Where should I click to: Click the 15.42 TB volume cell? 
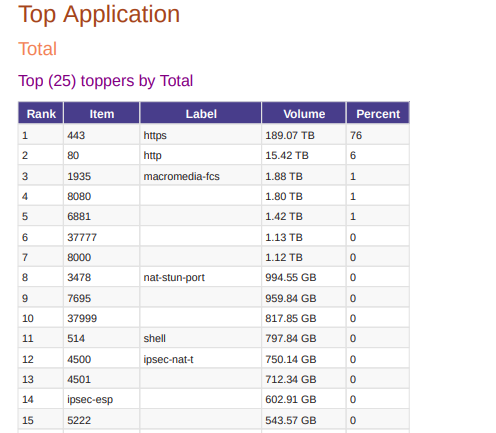(304, 155)
